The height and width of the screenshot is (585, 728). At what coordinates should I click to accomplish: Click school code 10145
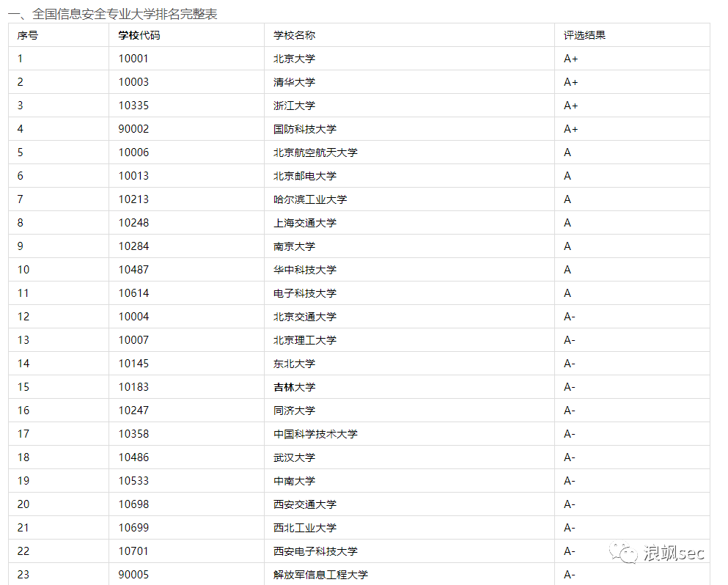coord(133,364)
